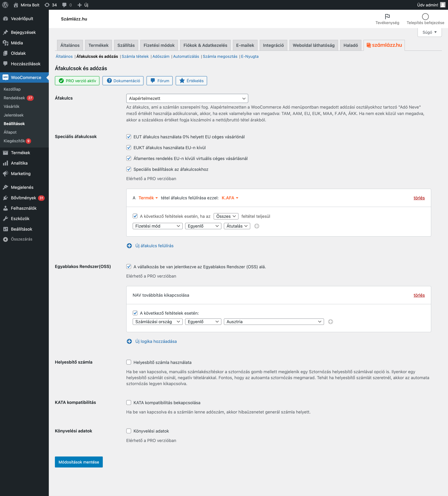448x496 pixels.
Task: Click the plus Új icon in admin bar
Action: [79, 5]
